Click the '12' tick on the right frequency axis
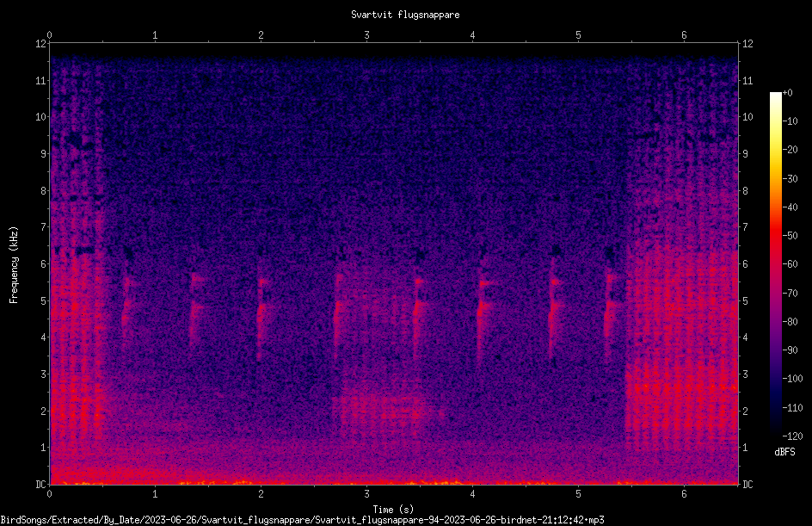The height and width of the screenshot is (526, 812). tap(747, 44)
